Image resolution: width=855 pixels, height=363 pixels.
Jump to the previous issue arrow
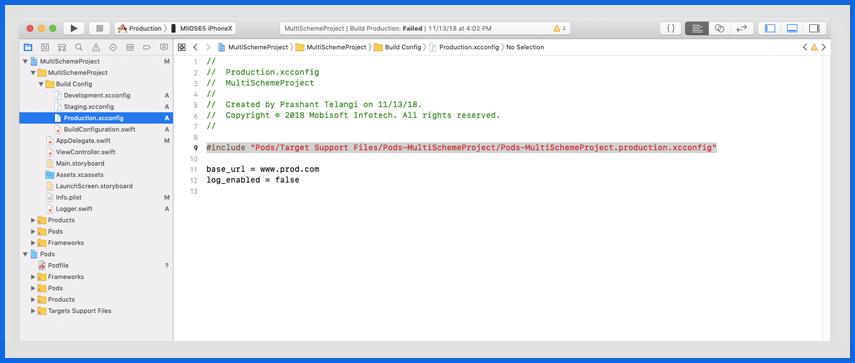coord(805,47)
